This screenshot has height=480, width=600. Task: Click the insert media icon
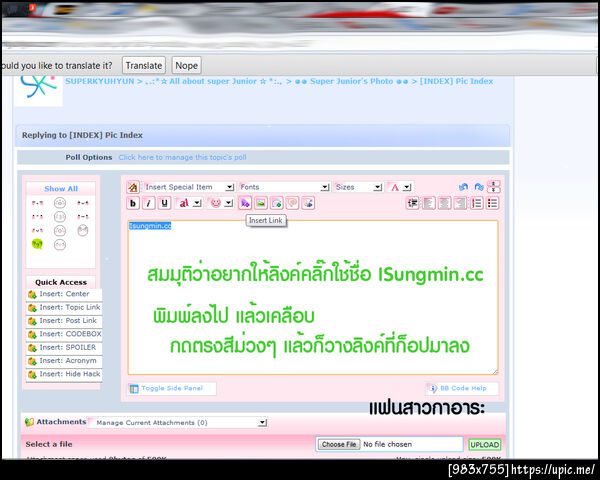click(308, 203)
